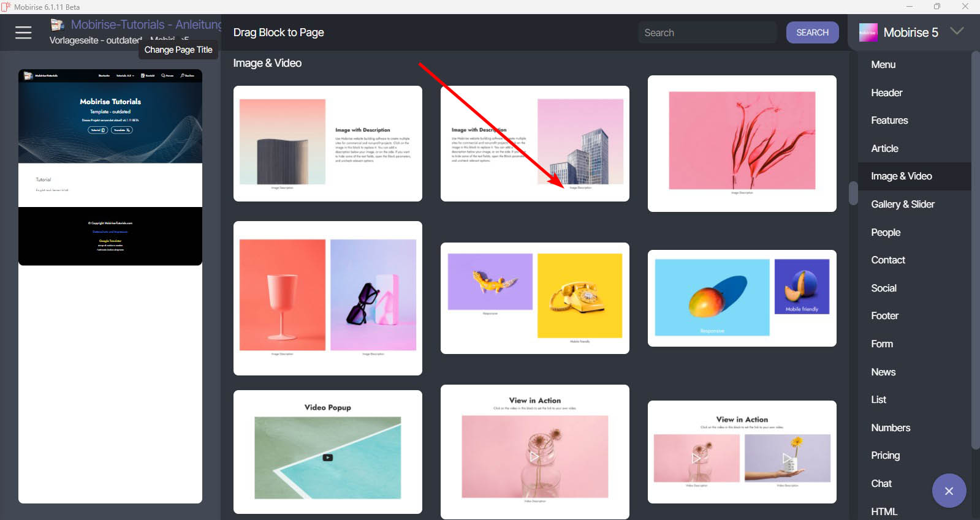Click into the Search blocks field

coord(707,32)
